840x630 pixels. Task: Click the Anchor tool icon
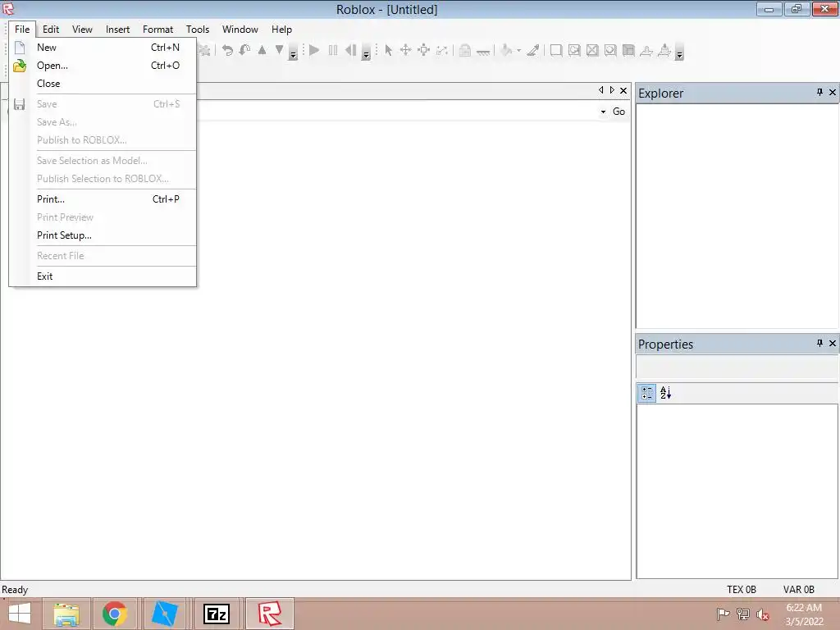pos(483,52)
